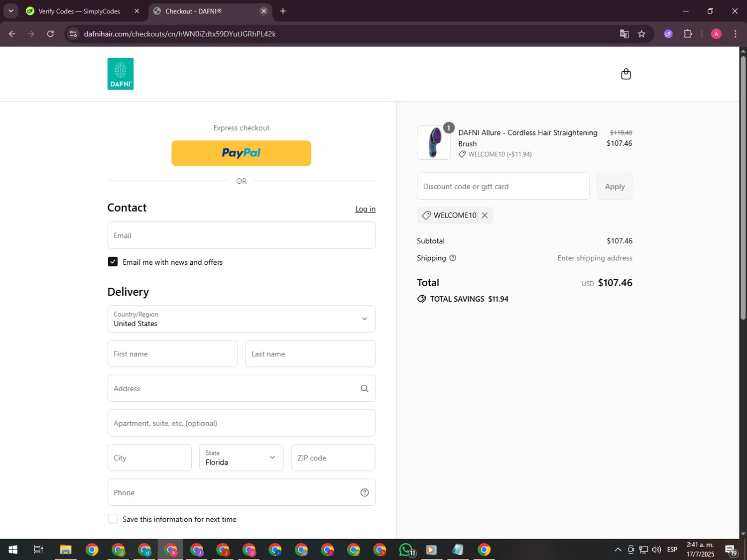Open File Explorer from the taskbar

click(65, 550)
